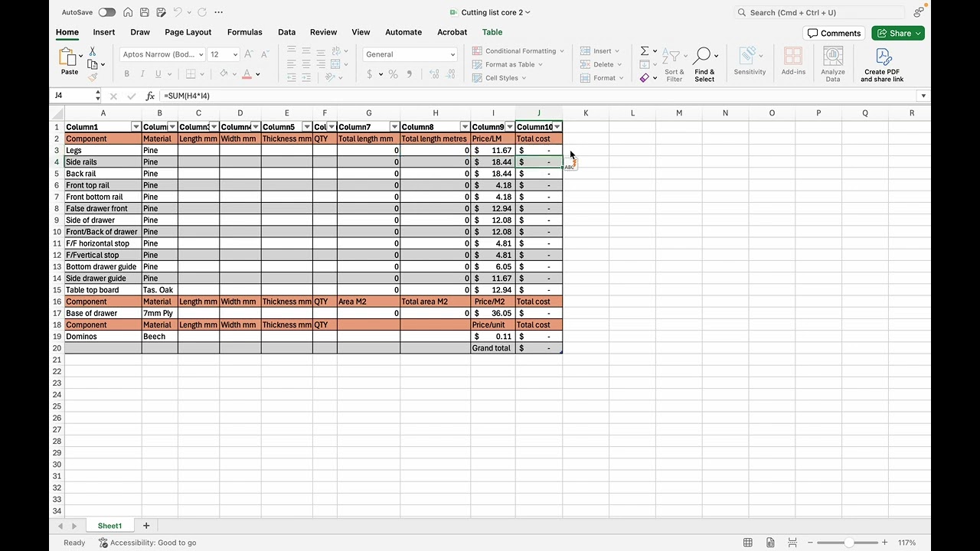Click the Copy icon
This screenshot has width=980, height=551.
pos(93,64)
